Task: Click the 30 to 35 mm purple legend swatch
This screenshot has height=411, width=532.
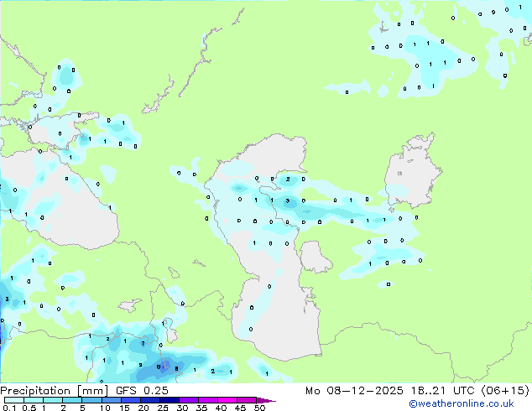Action: click(189, 400)
